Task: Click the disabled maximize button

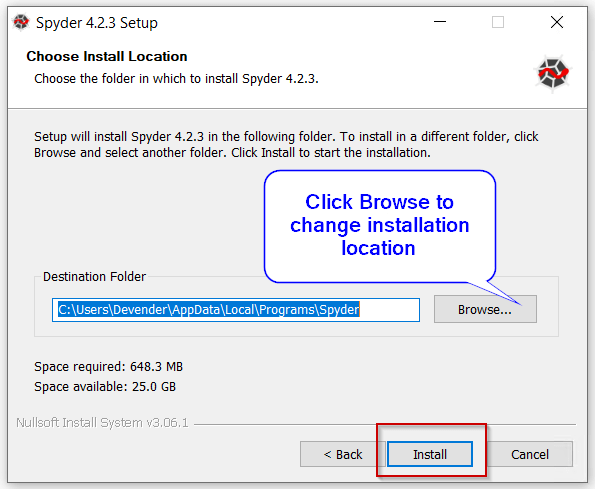Action: tap(498, 22)
